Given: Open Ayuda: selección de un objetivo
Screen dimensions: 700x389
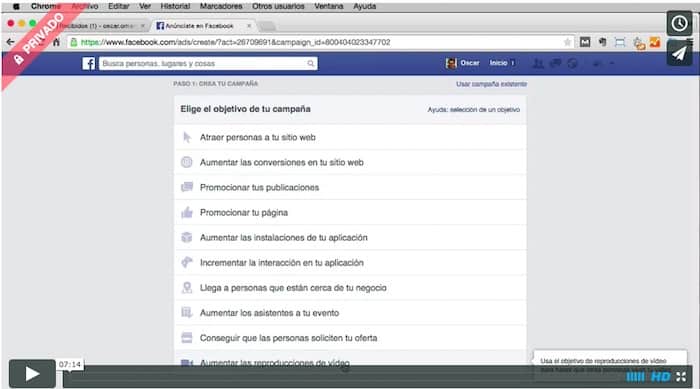Looking at the screenshot, I should pyautogui.click(x=474, y=109).
